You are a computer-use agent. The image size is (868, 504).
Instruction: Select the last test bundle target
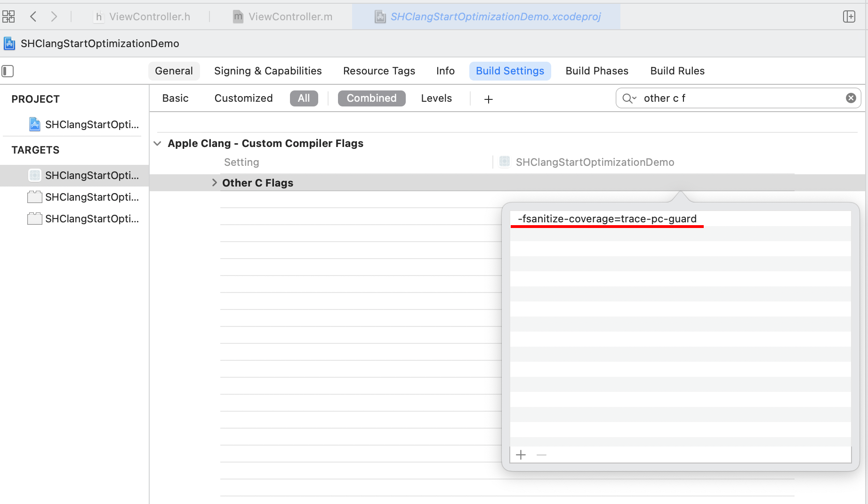pyautogui.click(x=83, y=219)
